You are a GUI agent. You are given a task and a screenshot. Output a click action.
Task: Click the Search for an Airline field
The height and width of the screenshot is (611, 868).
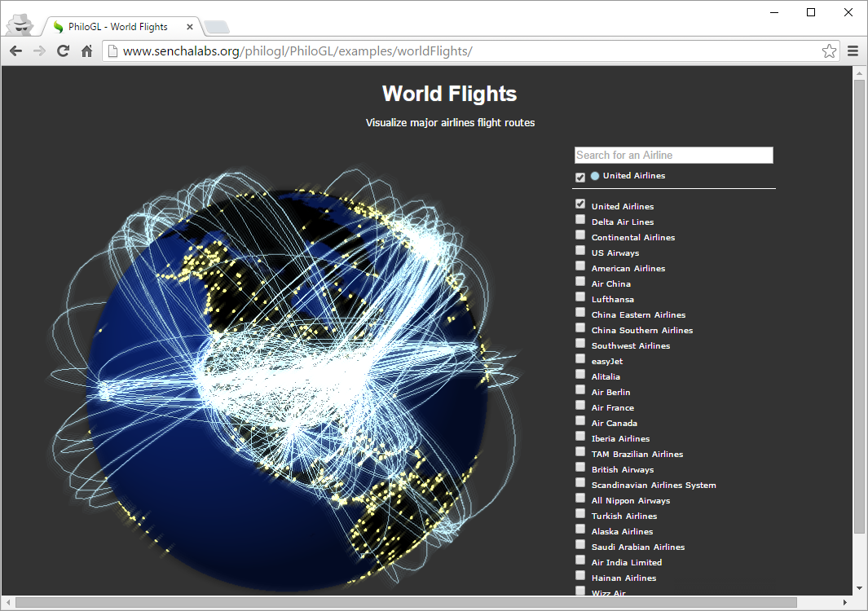[674, 155]
